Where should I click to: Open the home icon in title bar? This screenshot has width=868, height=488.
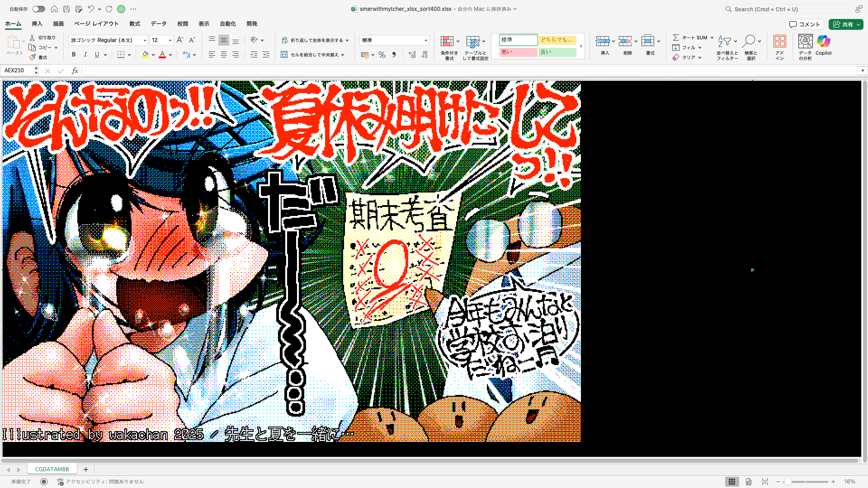pos(54,9)
